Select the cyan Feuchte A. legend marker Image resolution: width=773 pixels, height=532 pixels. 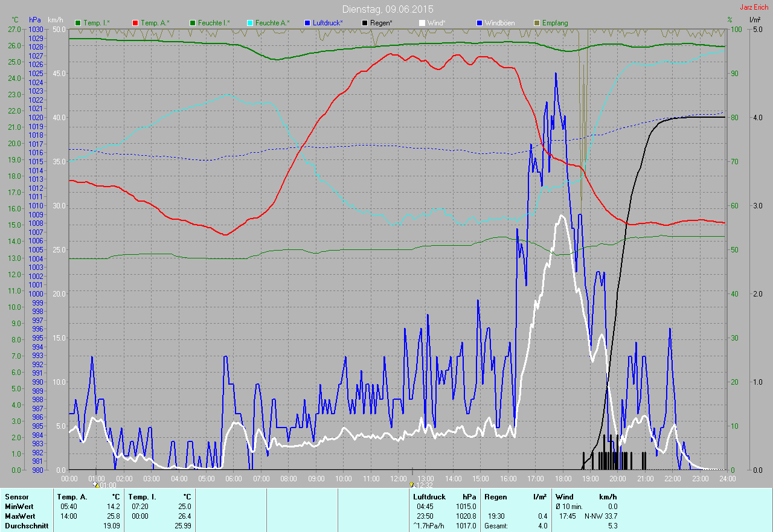pos(249,23)
